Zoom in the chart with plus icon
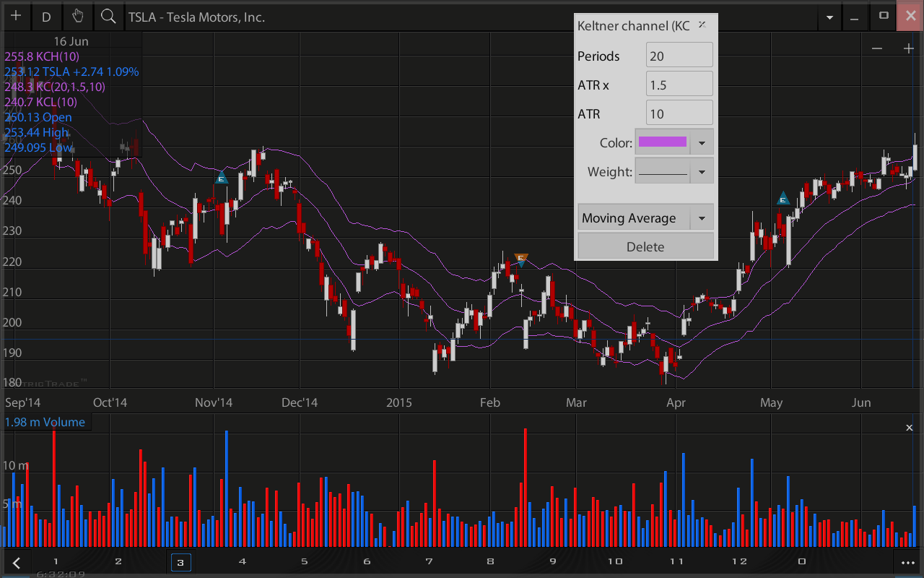The height and width of the screenshot is (578, 924). 909,48
